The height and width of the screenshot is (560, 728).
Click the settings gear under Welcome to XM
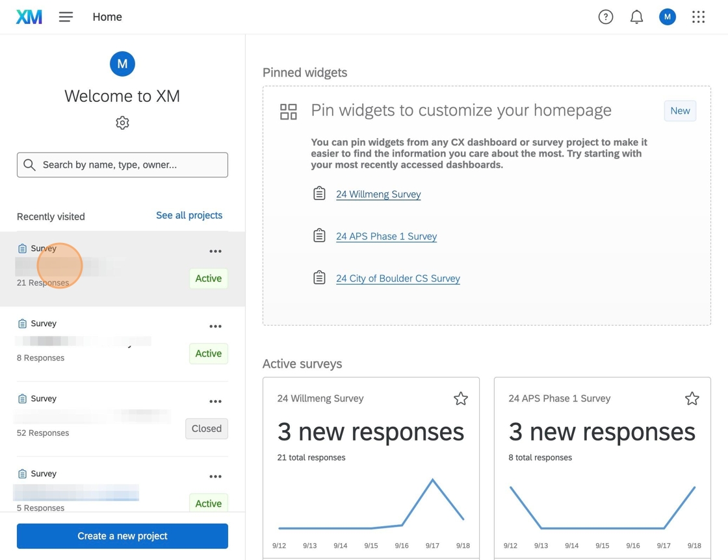[122, 123]
